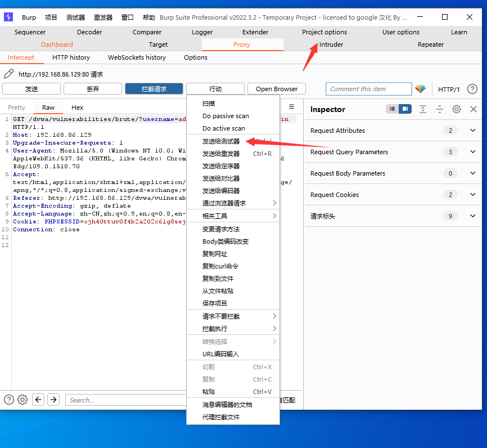Viewport: 487px width, 448px height.
Task: Select 扫描 in the context menu
Action: click(233, 104)
